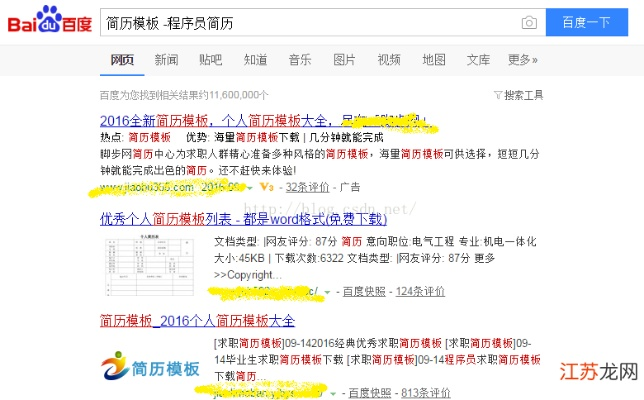This screenshot has height=400, width=644.
Task: Open 简历模板_2016个人简历模板大全 result link
Action: click(197, 321)
